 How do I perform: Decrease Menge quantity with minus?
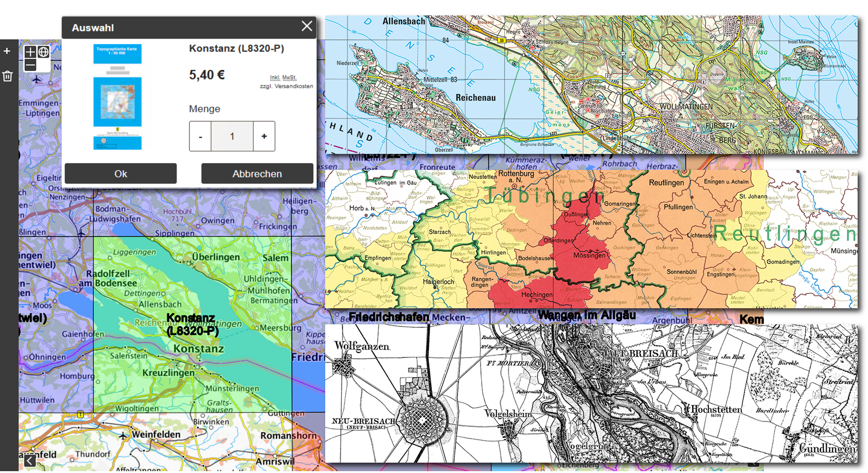pos(200,136)
